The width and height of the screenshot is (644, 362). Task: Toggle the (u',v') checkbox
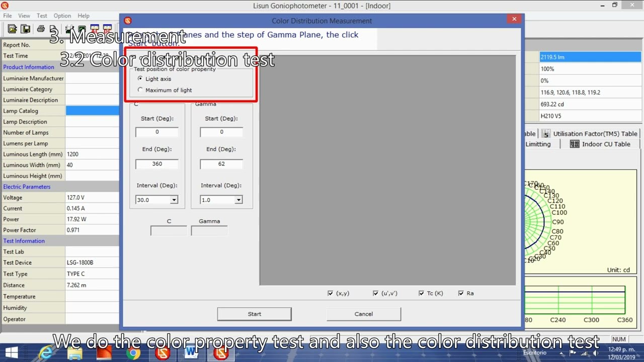(x=375, y=293)
